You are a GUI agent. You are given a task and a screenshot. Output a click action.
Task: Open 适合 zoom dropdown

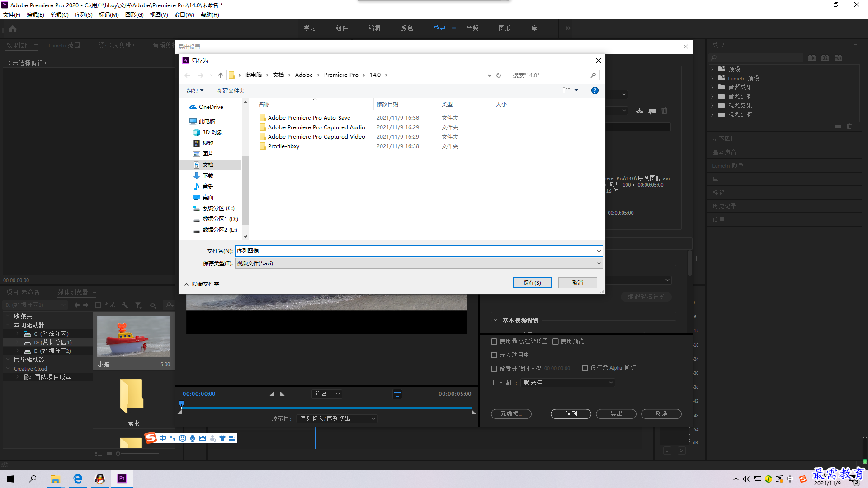[x=327, y=394]
